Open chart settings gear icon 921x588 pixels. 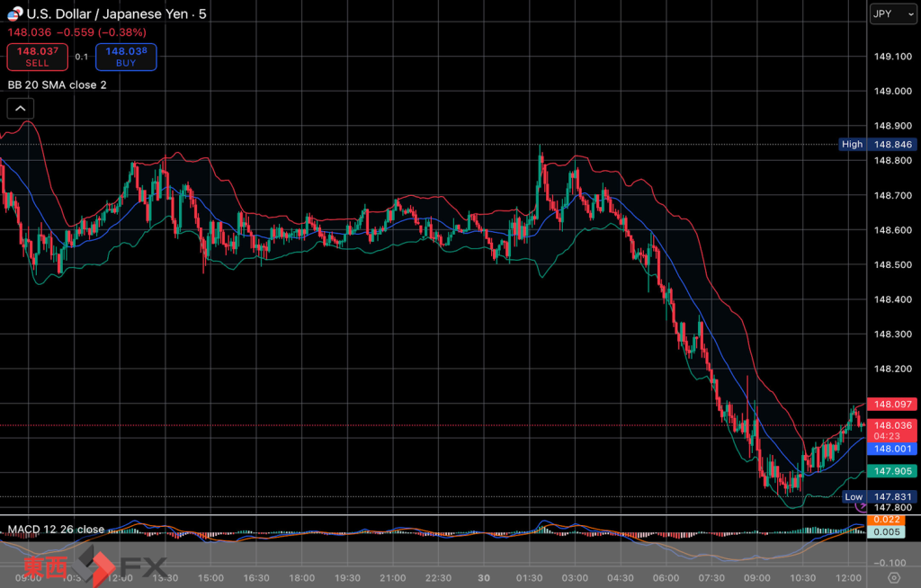893,577
